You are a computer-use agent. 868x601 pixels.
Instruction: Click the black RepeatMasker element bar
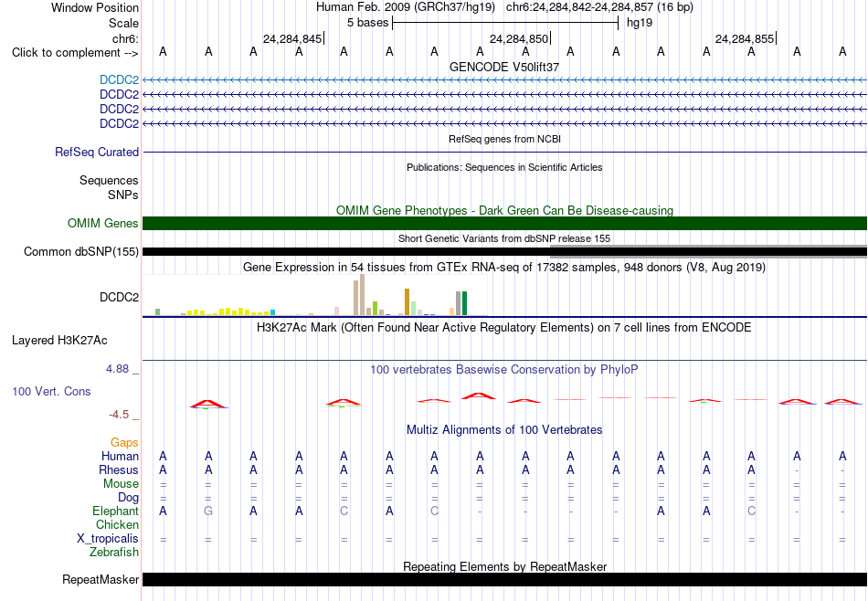pyautogui.click(x=505, y=579)
